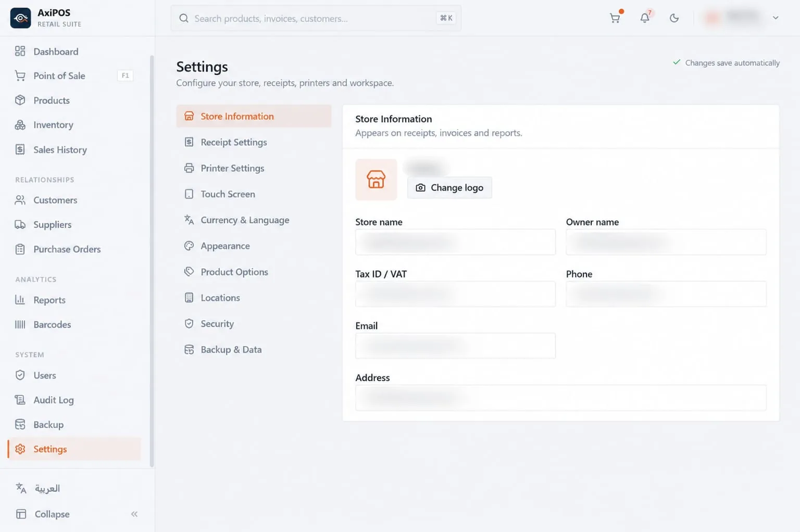Open Touch Screen settings

254,194
